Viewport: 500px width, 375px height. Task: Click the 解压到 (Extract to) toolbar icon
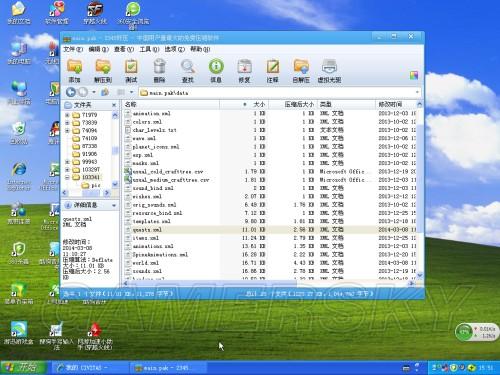103,70
